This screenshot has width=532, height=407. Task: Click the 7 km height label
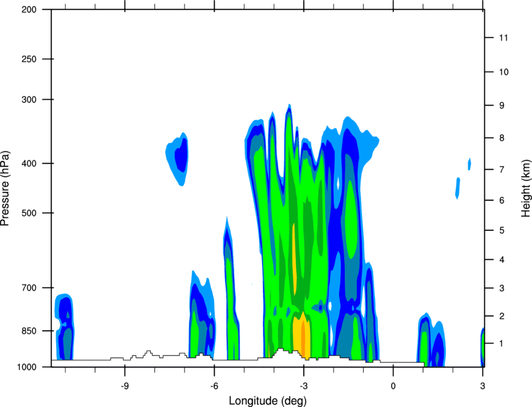(x=502, y=170)
